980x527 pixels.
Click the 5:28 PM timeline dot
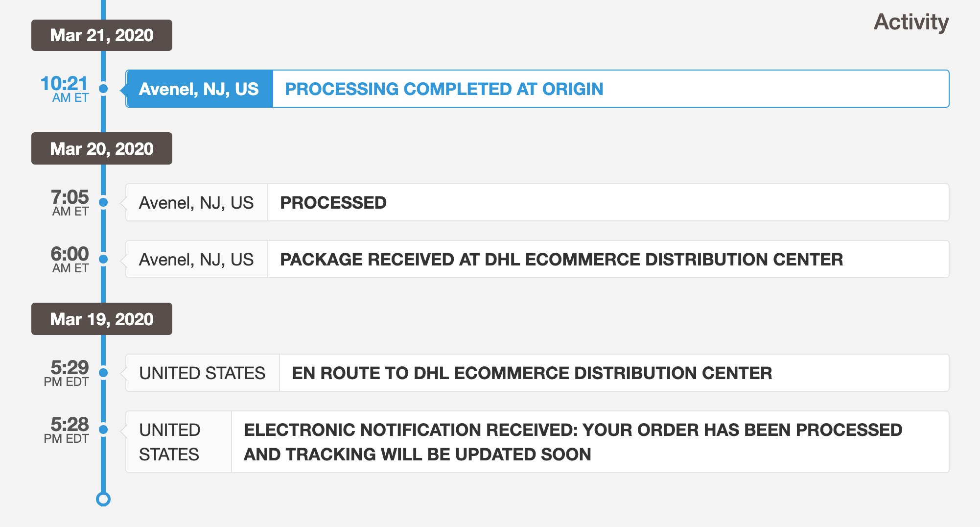[x=103, y=430]
